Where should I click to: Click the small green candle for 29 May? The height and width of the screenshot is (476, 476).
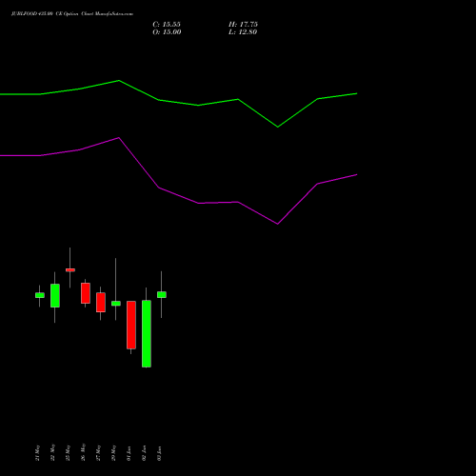[116, 304]
